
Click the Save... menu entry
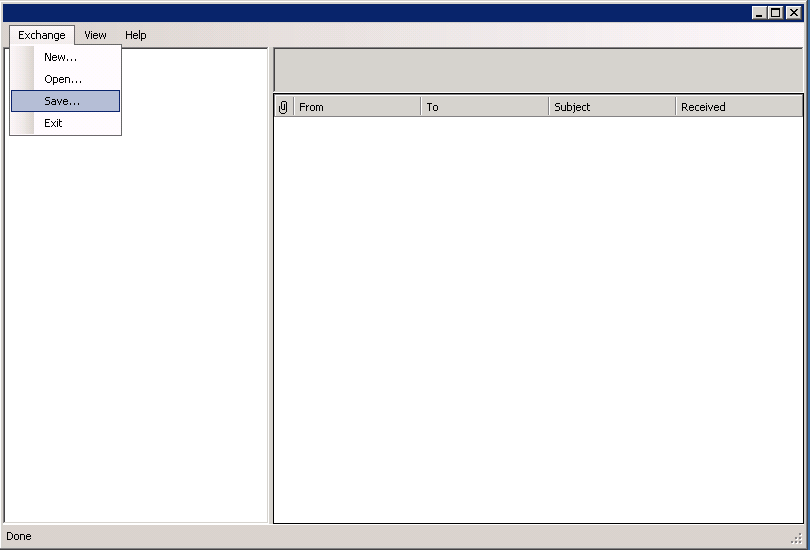[62, 101]
